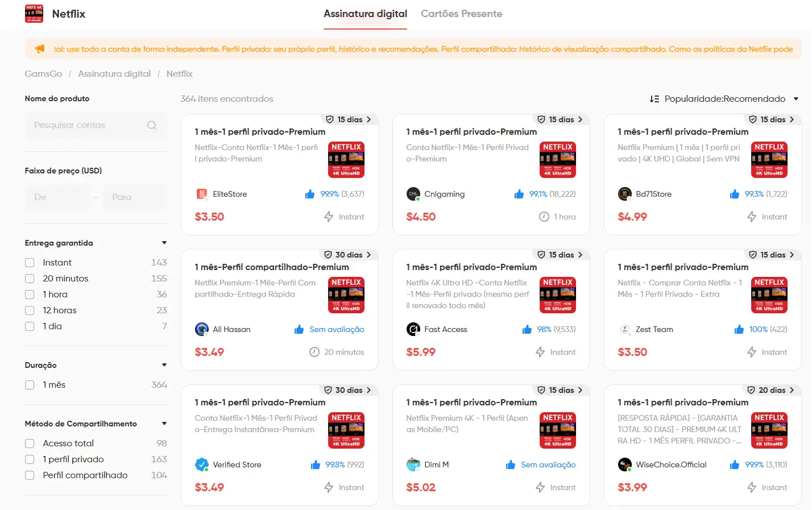
Task: Click the announcement megaphone icon
Action: click(x=40, y=49)
